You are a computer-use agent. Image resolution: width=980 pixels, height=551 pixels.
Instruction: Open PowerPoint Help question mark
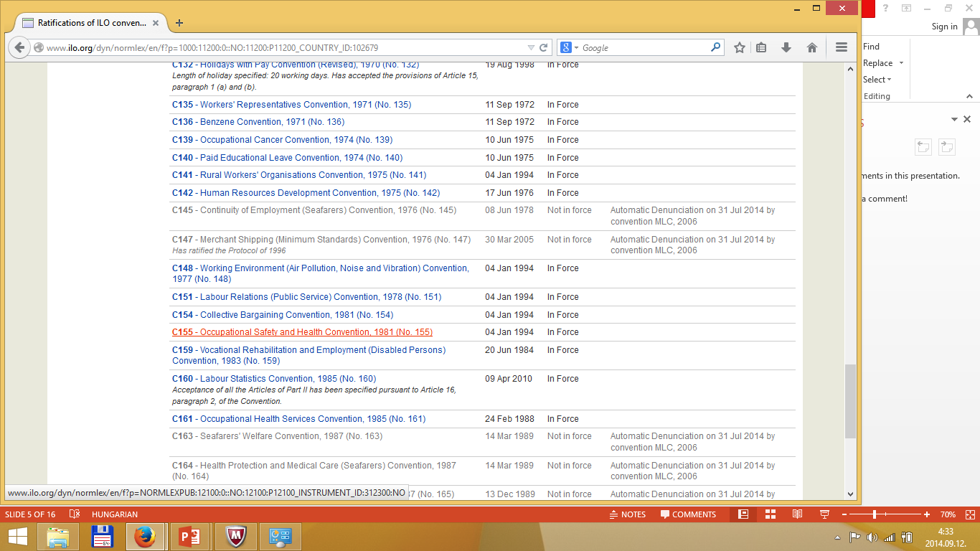(886, 8)
